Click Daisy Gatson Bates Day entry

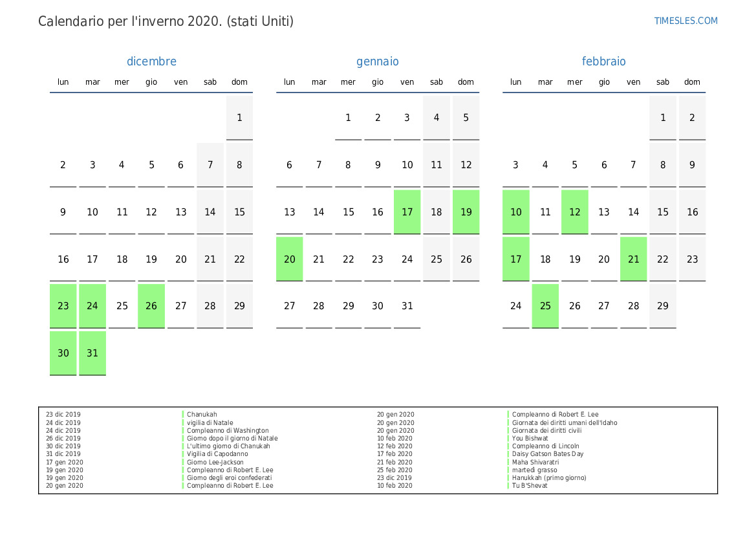point(548,454)
